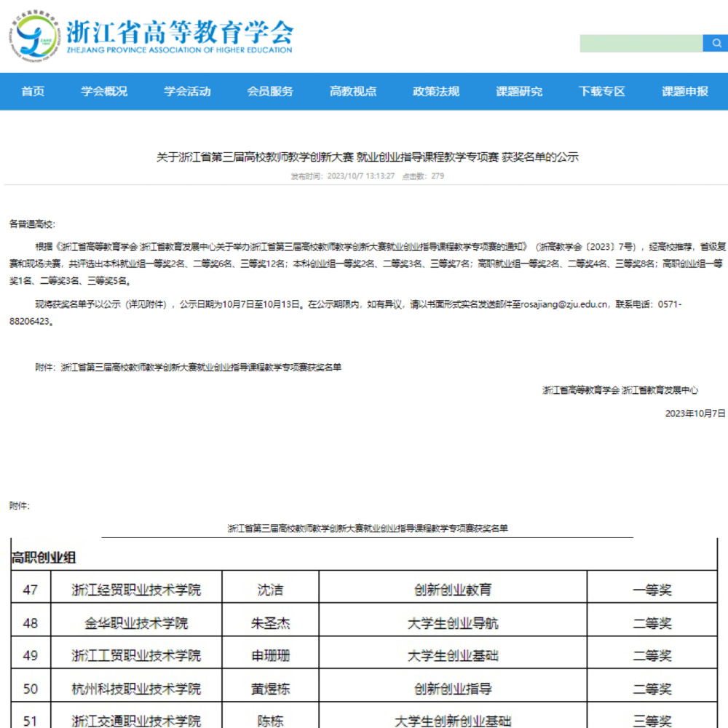Click the 点击数: 279 counter
The height and width of the screenshot is (728, 728).
[423, 176]
